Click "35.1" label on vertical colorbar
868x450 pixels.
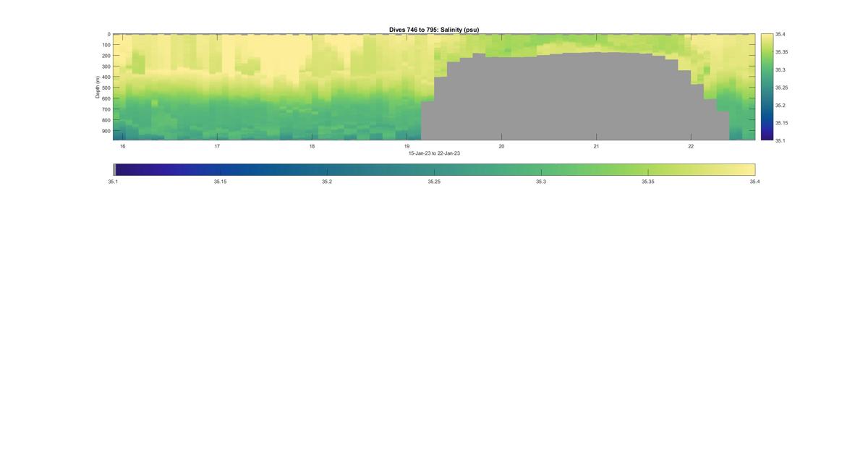780,140
